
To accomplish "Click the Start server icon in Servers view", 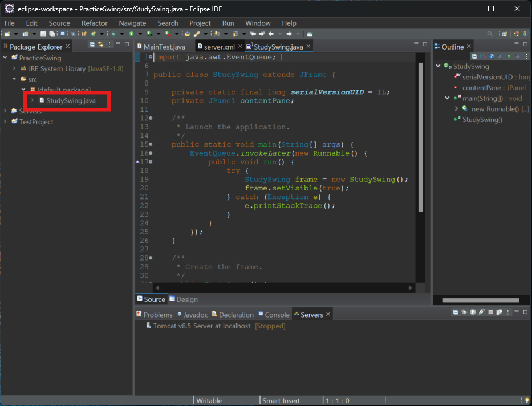I will [473, 312].
